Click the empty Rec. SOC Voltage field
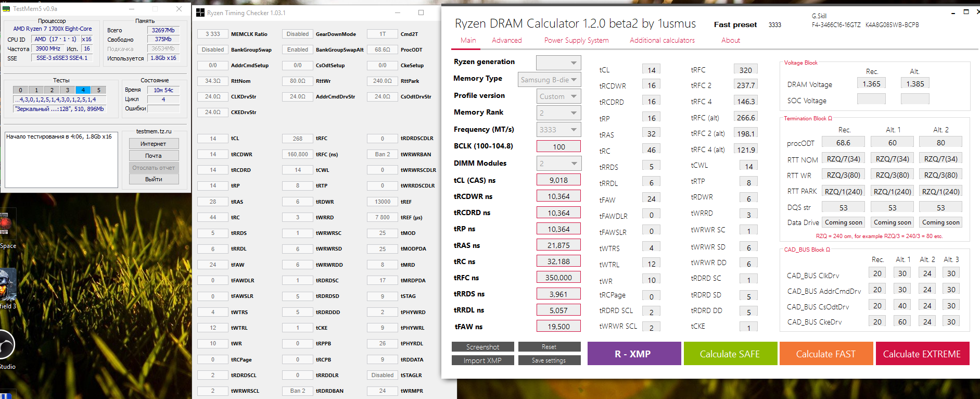This screenshot has height=399, width=980. point(871,99)
